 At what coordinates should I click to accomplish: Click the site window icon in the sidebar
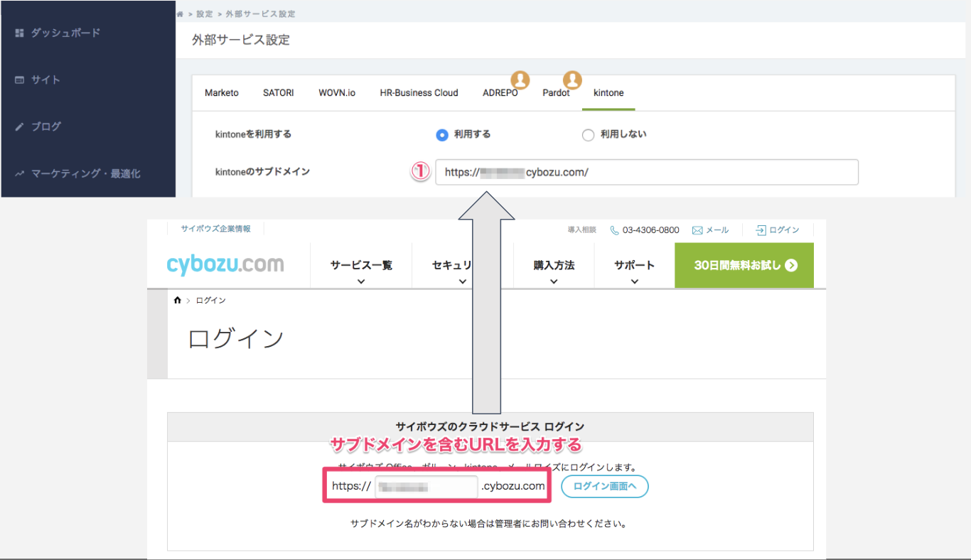point(20,80)
